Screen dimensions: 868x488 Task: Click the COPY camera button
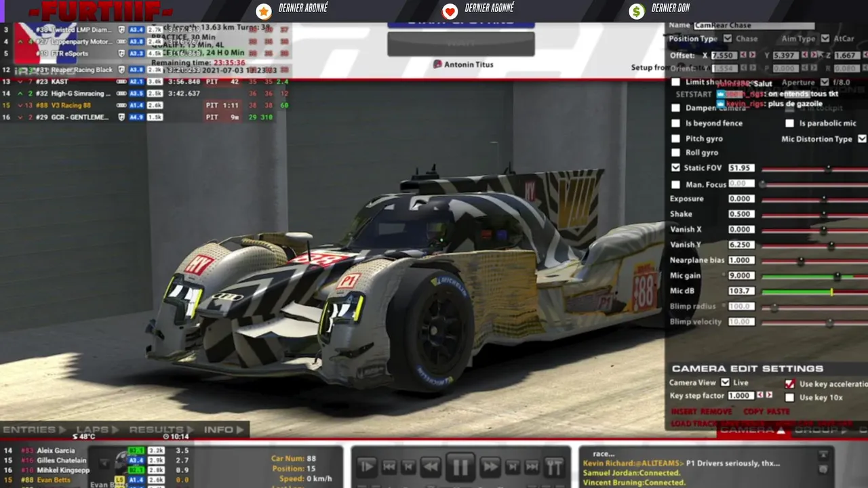tap(753, 411)
